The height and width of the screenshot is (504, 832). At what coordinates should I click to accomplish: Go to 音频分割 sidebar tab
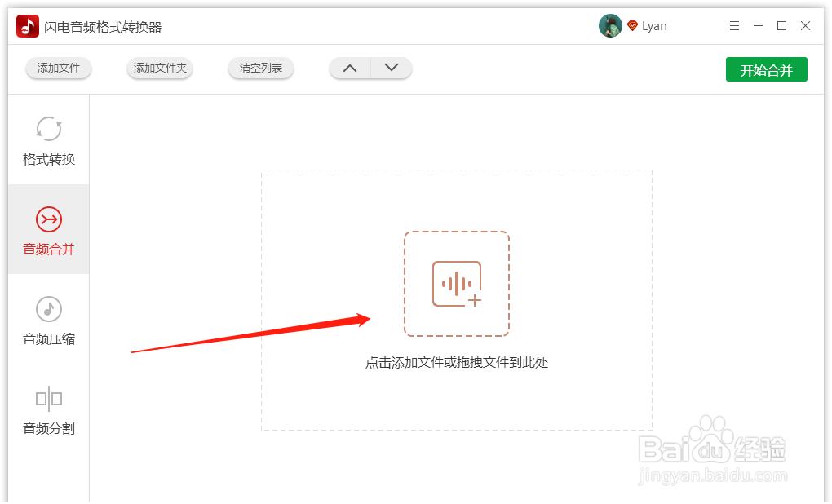pyautogui.click(x=49, y=409)
